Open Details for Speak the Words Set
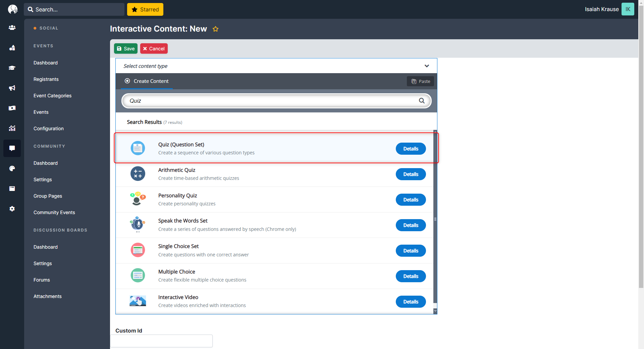 coord(411,225)
